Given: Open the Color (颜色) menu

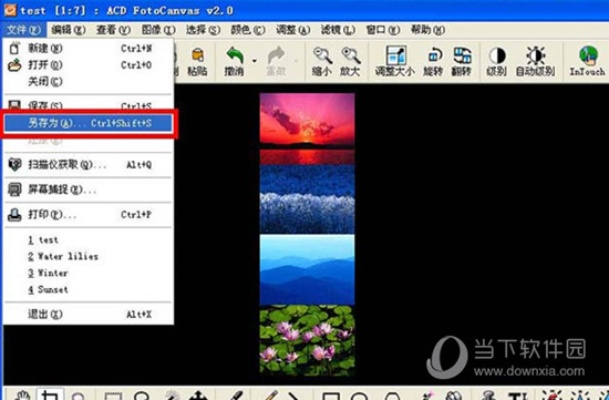Looking at the screenshot, I should tap(248, 30).
